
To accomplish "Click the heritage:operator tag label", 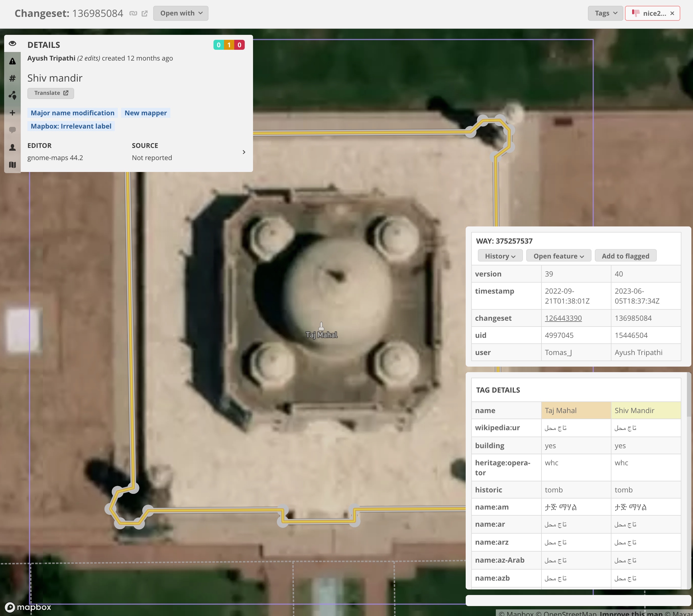I will pyautogui.click(x=502, y=468).
